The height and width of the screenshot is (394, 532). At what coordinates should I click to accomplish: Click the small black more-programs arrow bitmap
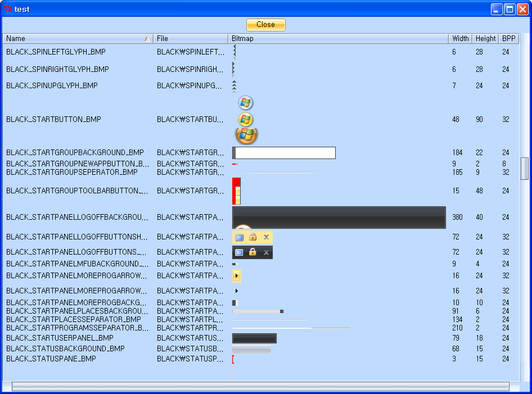click(x=237, y=291)
